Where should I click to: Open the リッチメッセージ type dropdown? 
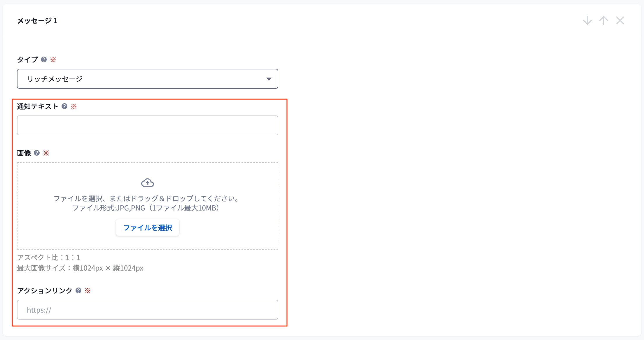[x=147, y=79]
